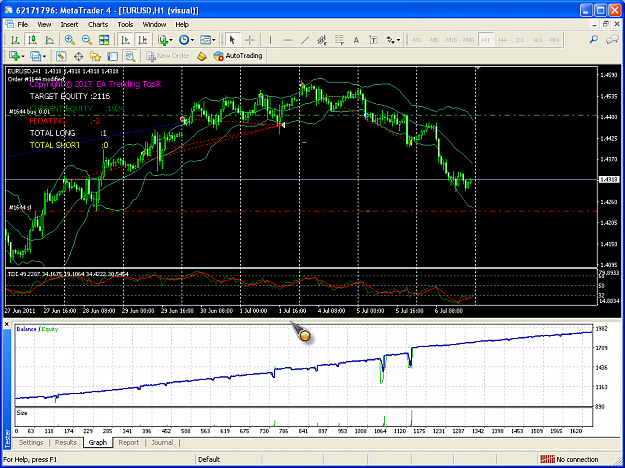Switch chart to candlesticks type
Viewport: 625px width, 468px height.
tap(32, 40)
